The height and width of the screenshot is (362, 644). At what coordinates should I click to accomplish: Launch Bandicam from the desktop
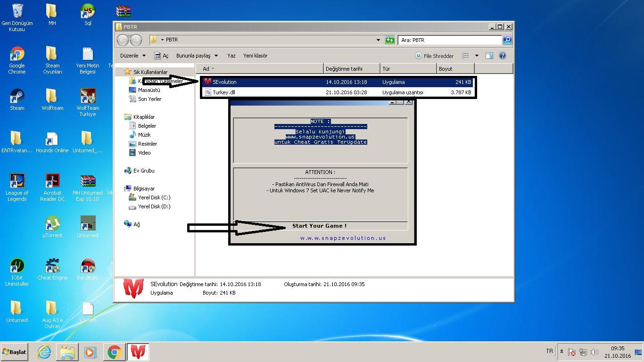(88, 269)
